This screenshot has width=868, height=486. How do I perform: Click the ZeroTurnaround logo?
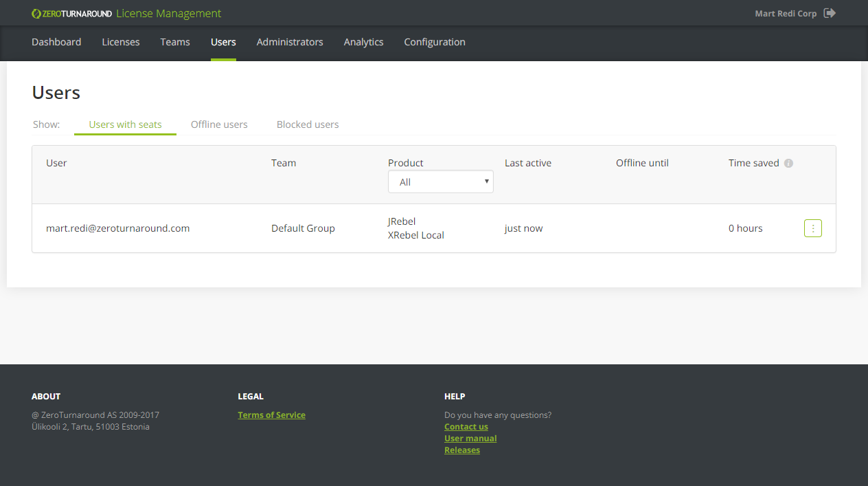pyautogui.click(x=71, y=14)
